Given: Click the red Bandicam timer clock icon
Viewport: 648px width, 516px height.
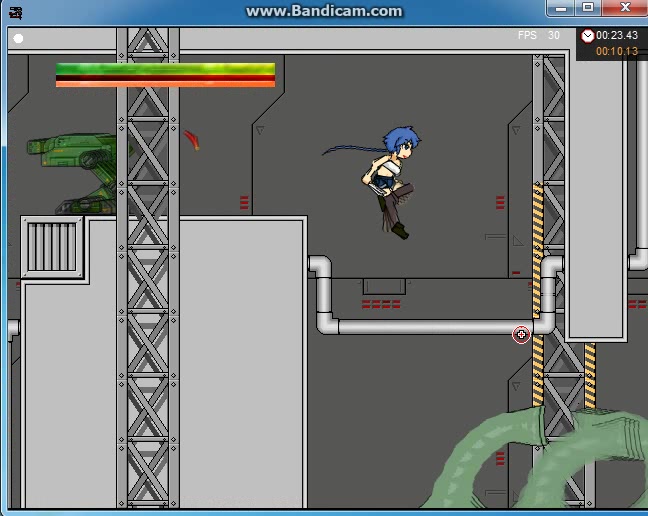Looking at the screenshot, I should [x=587, y=36].
